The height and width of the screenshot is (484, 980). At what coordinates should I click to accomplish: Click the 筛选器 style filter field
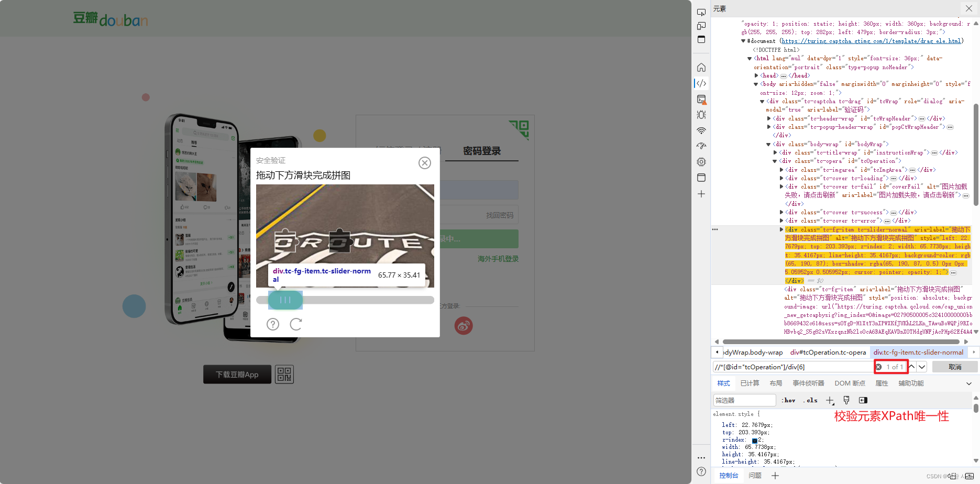click(744, 400)
